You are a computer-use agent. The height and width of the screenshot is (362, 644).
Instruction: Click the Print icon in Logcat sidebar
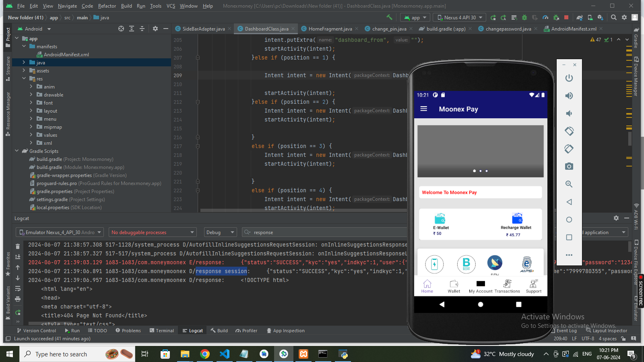pyautogui.click(x=18, y=299)
